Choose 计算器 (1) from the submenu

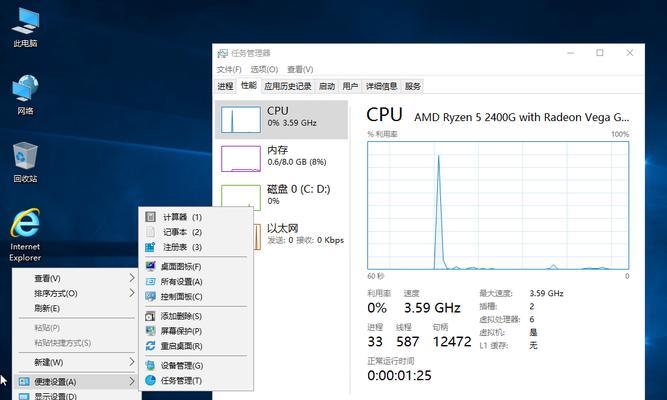(182, 217)
